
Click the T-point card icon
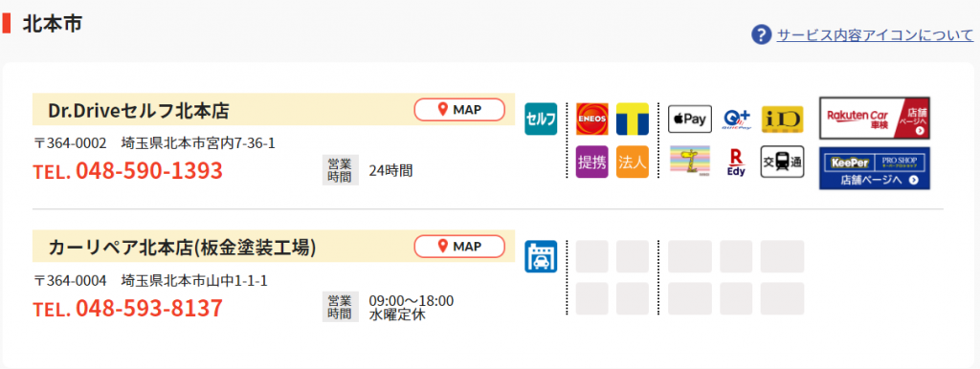(633, 119)
